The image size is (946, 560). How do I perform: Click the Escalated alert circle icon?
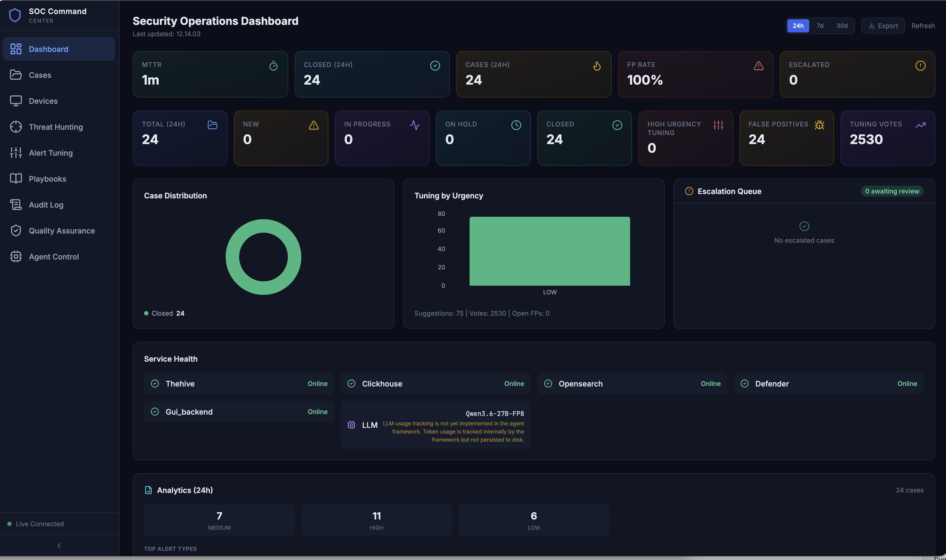coord(920,66)
